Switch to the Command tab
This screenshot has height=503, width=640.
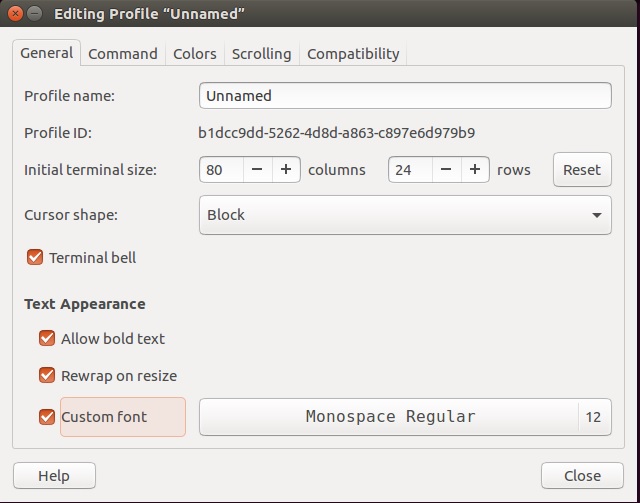coord(123,53)
